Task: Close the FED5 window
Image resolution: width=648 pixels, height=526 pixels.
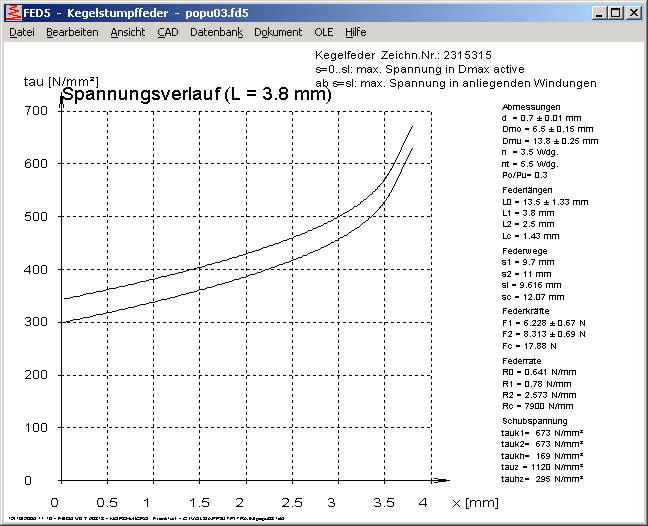Action: [x=634, y=13]
